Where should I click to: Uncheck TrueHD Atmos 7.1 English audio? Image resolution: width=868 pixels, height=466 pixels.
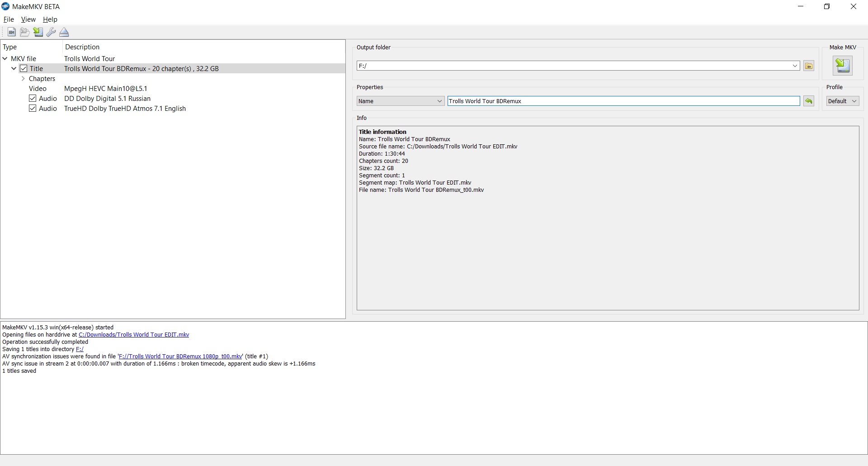click(33, 109)
